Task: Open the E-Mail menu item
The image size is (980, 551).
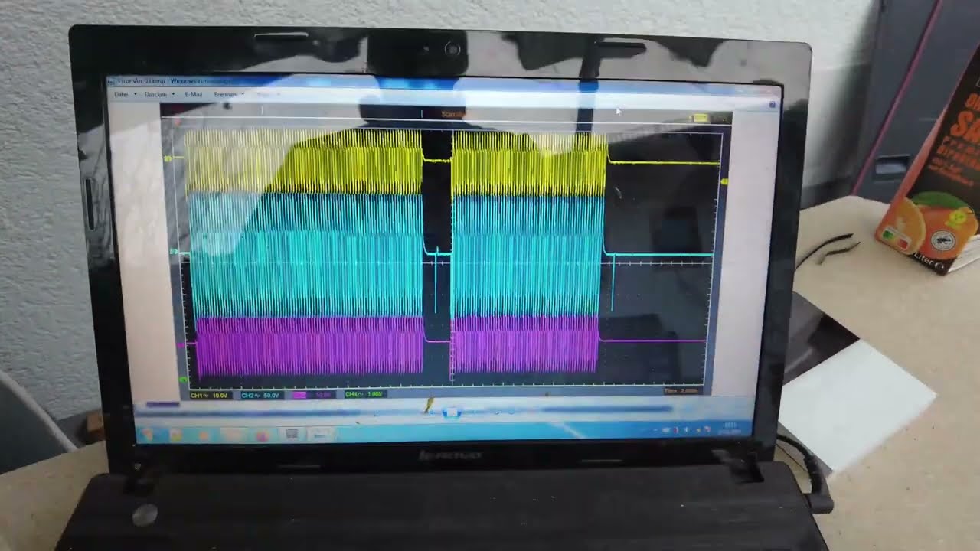Action: 194,94
